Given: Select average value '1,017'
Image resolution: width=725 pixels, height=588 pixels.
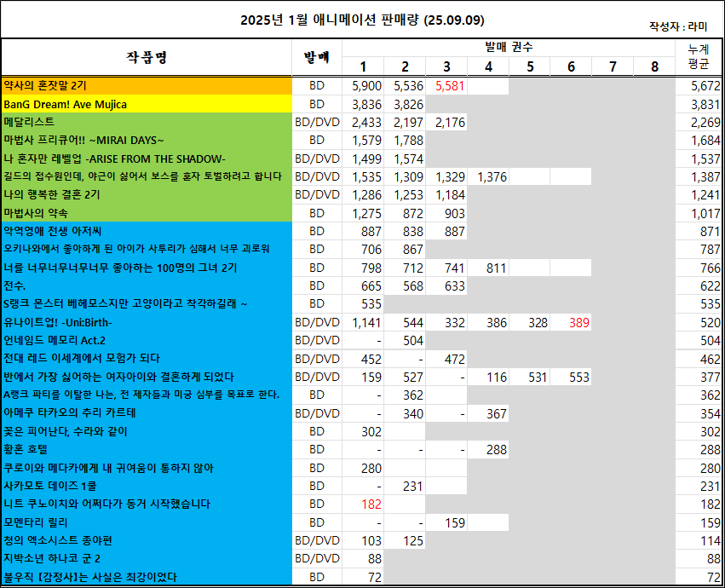Looking at the screenshot, I should (705, 214).
